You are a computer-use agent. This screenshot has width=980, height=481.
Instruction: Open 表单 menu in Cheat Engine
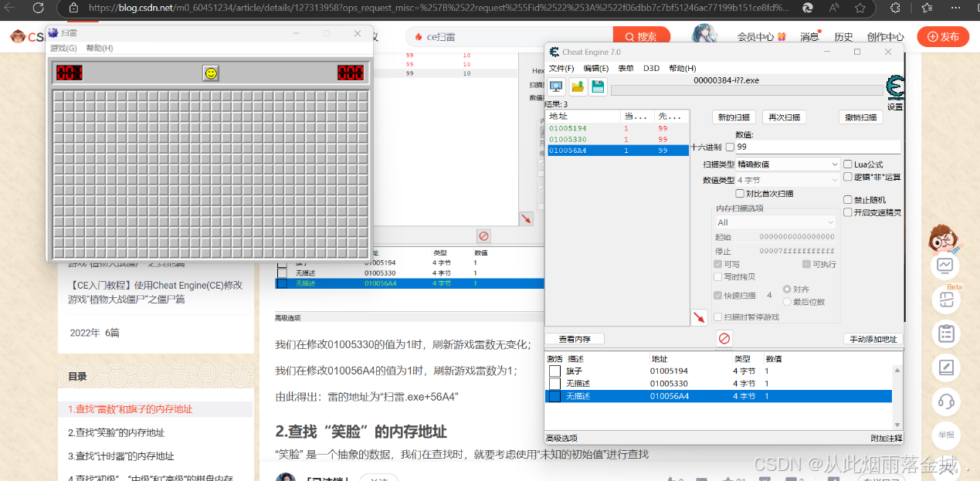(x=626, y=68)
